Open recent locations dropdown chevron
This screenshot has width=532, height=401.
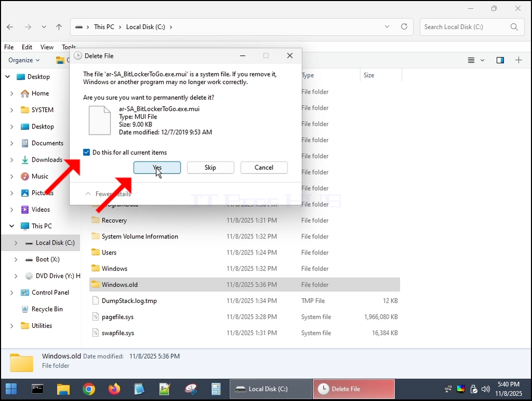tap(44, 27)
